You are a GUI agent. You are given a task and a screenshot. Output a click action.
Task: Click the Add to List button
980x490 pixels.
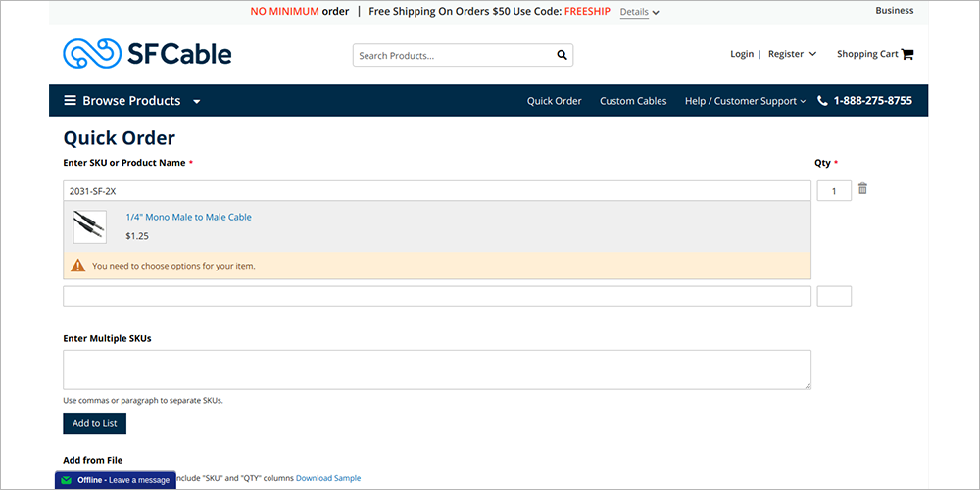tap(94, 423)
